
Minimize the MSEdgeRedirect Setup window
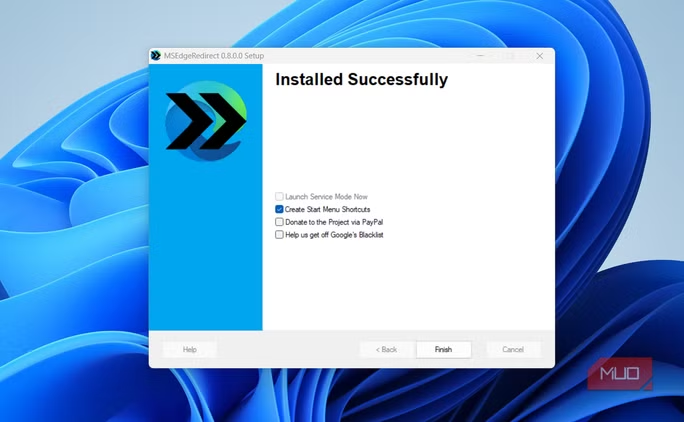(480, 56)
